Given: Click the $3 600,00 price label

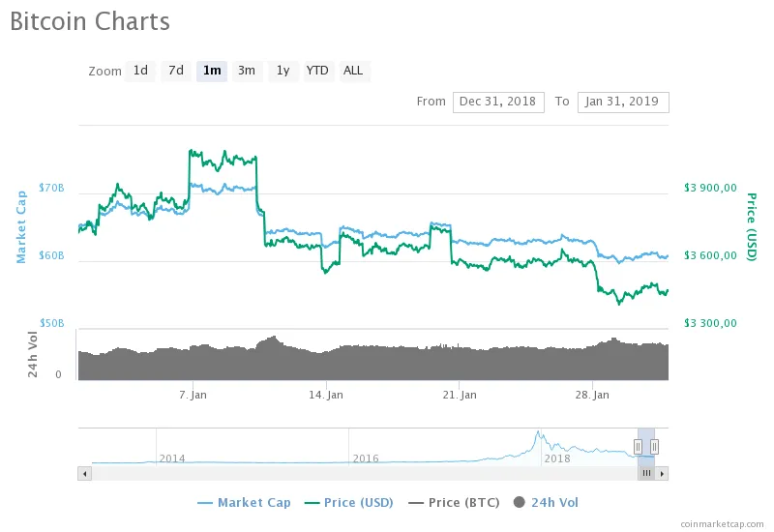Looking at the screenshot, I should click(710, 255).
